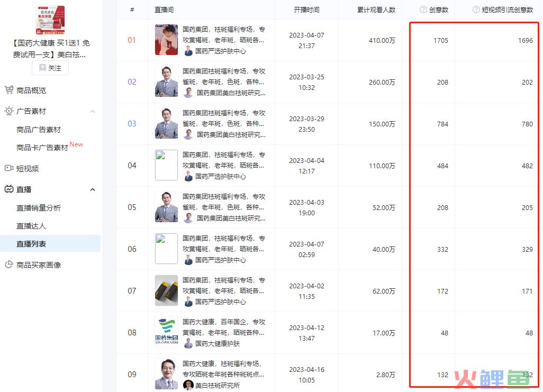Click the 关注 follow button

point(50,68)
